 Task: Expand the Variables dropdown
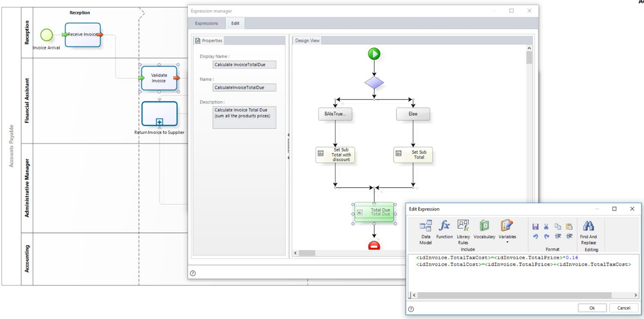pyautogui.click(x=507, y=231)
